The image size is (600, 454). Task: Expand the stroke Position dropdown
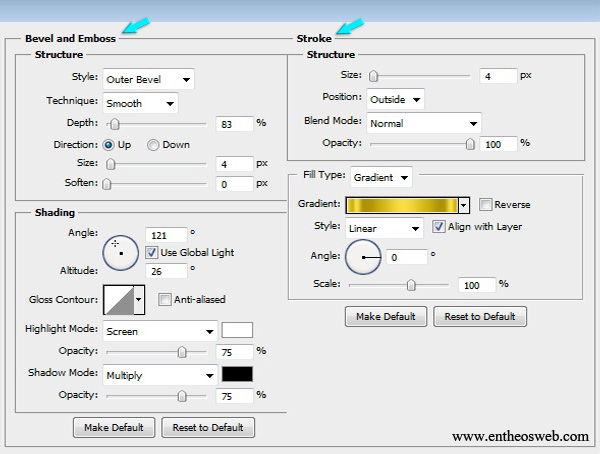[x=395, y=99]
